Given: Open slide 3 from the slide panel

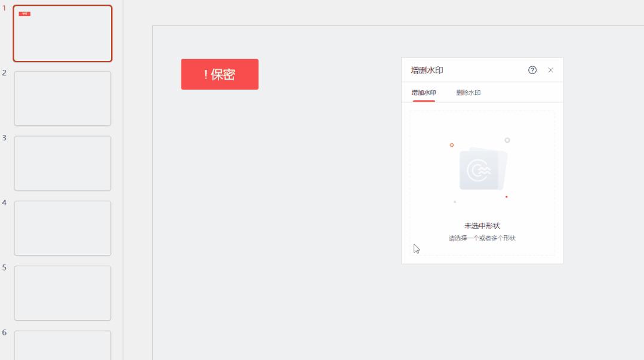Looking at the screenshot, I should coord(63,163).
